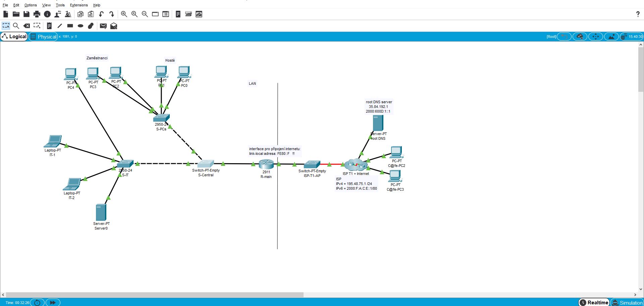
Task: Open the Extensions menu
Action: [78, 5]
